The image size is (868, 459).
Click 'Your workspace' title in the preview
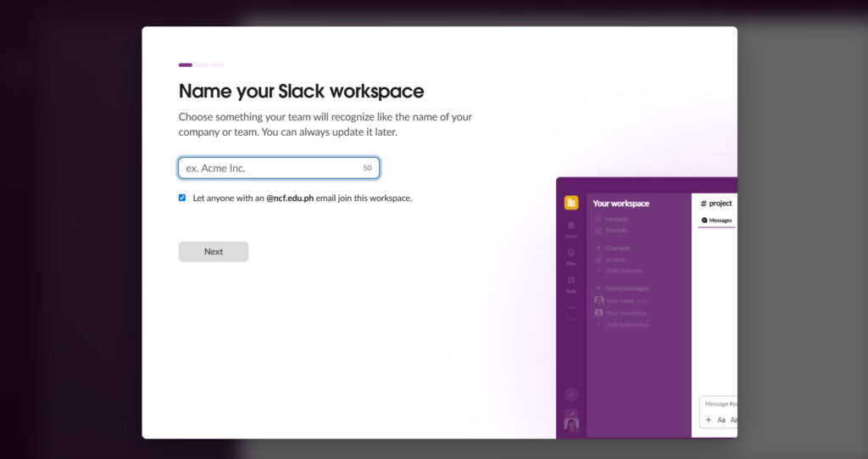(621, 204)
